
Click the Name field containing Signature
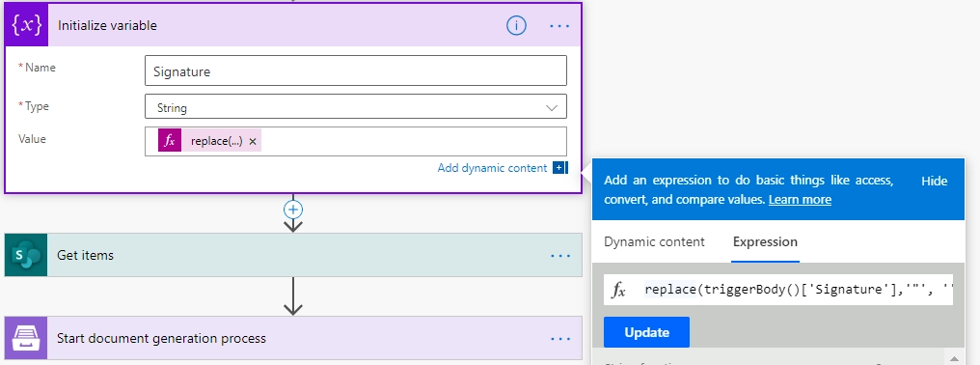(x=356, y=70)
